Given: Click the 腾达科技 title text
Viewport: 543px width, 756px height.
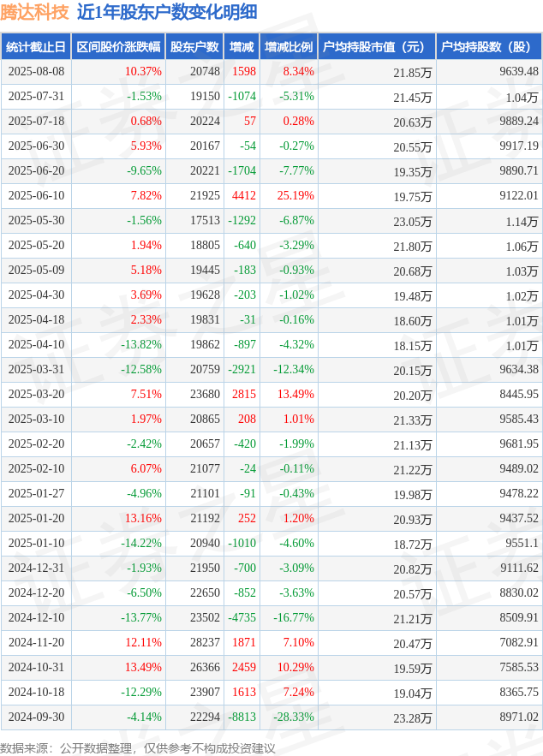Looking at the screenshot, I should click(x=35, y=12).
